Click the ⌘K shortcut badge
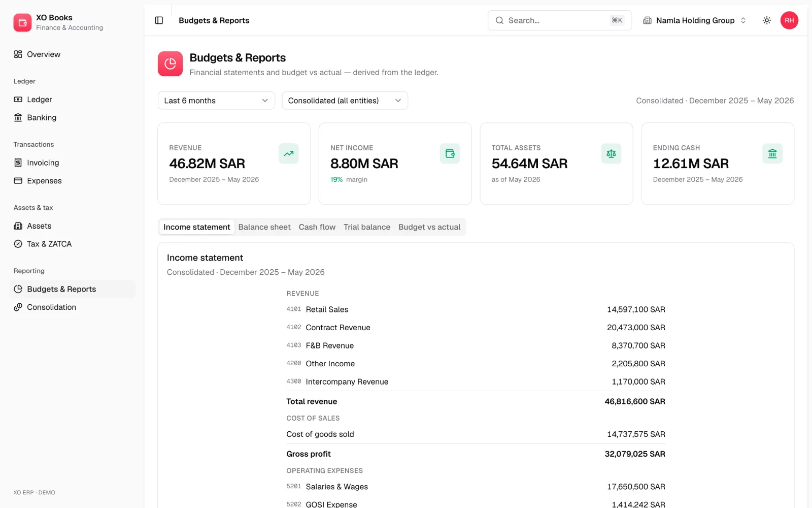This screenshot has height=508, width=812. click(617, 20)
